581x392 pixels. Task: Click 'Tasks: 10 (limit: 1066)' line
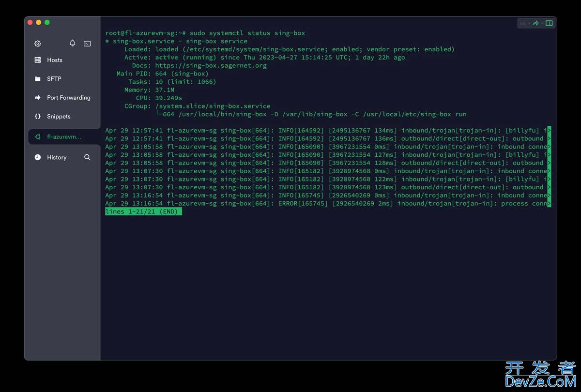(172, 82)
